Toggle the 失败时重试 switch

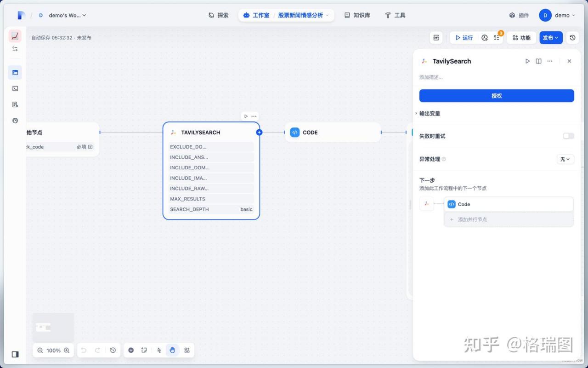568,136
